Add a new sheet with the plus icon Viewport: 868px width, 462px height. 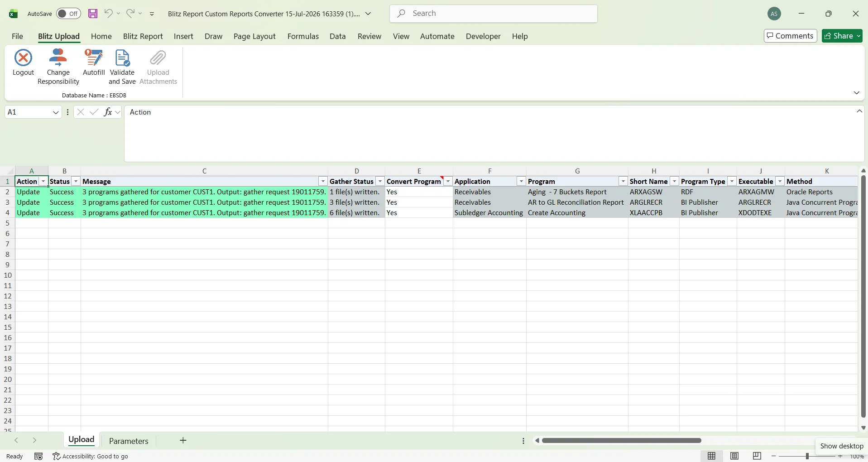(183, 440)
